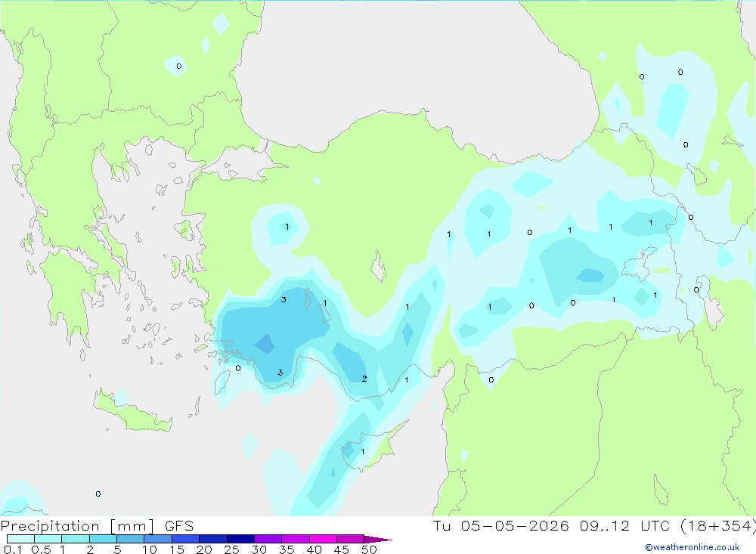
Task: Click the '0.1' legend scale label
Action: coord(13,549)
